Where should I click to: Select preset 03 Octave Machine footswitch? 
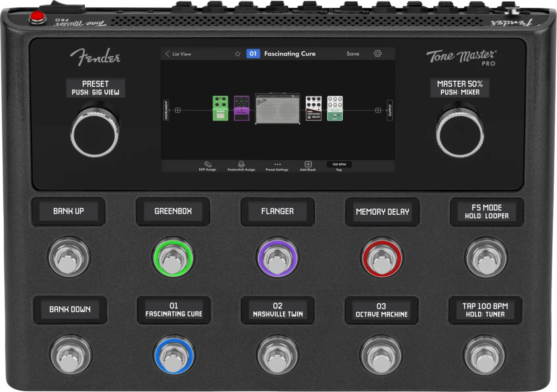[381, 355]
